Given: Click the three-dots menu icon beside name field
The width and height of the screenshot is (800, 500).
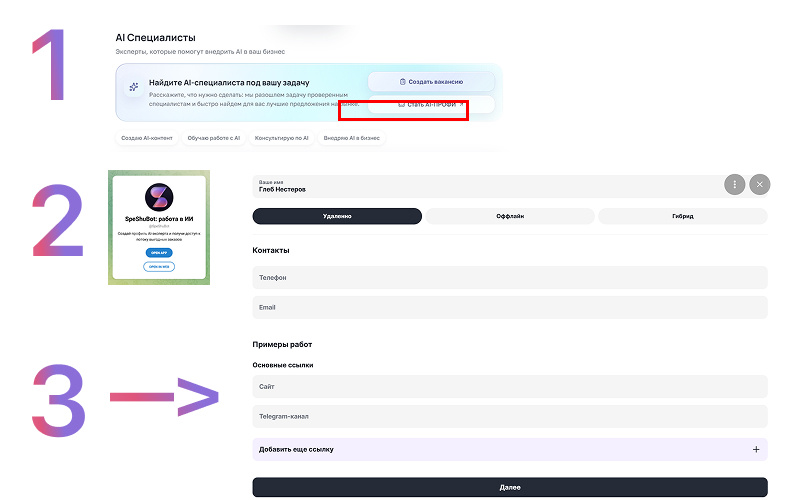Looking at the screenshot, I should (735, 184).
